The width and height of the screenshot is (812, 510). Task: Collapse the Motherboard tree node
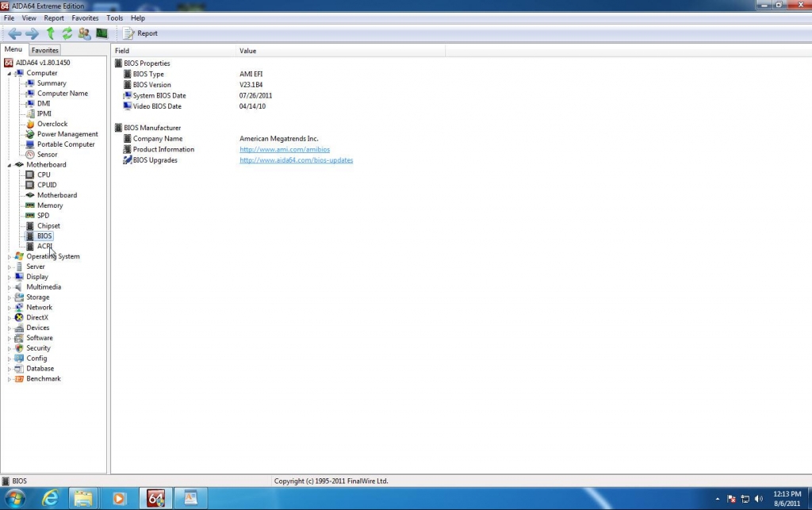pos(10,165)
